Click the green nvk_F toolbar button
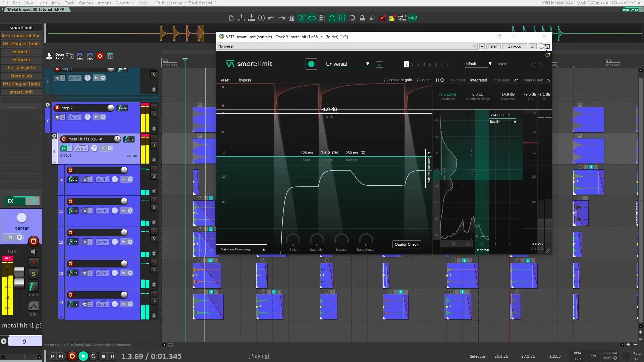 (x=413, y=18)
